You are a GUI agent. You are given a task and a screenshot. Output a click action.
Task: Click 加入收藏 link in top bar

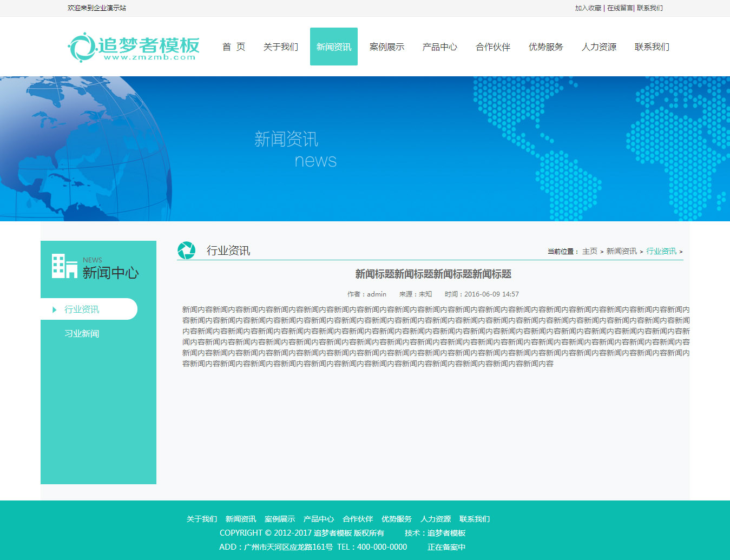(x=588, y=8)
